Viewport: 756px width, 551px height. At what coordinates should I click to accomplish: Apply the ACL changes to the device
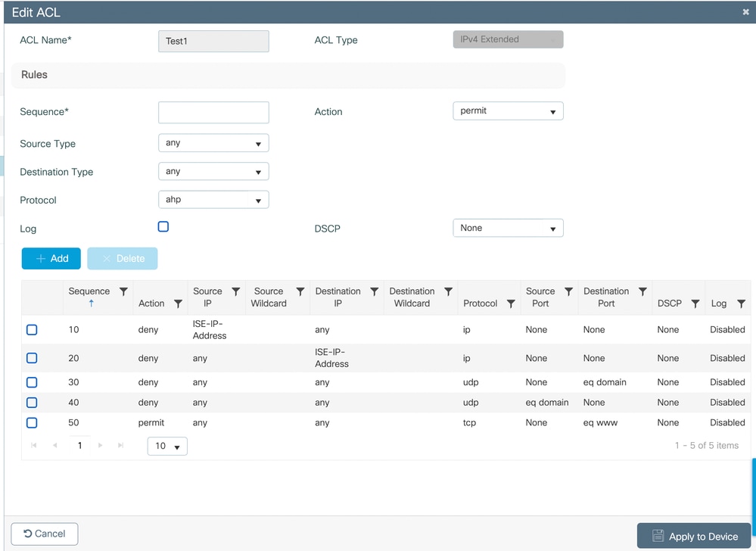(693, 535)
